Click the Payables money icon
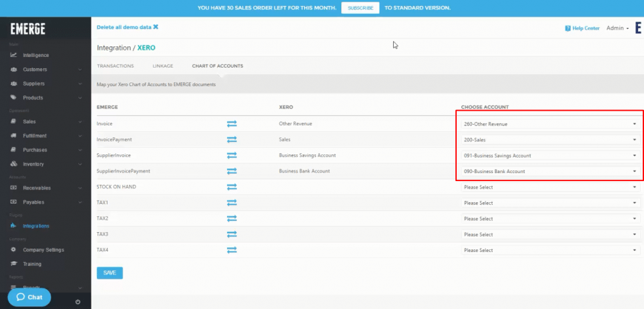The width and height of the screenshot is (644, 309). pyautogui.click(x=13, y=202)
